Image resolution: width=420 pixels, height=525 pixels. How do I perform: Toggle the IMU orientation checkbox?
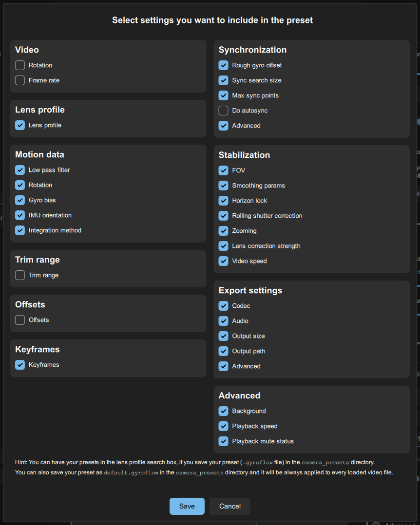(20, 215)
